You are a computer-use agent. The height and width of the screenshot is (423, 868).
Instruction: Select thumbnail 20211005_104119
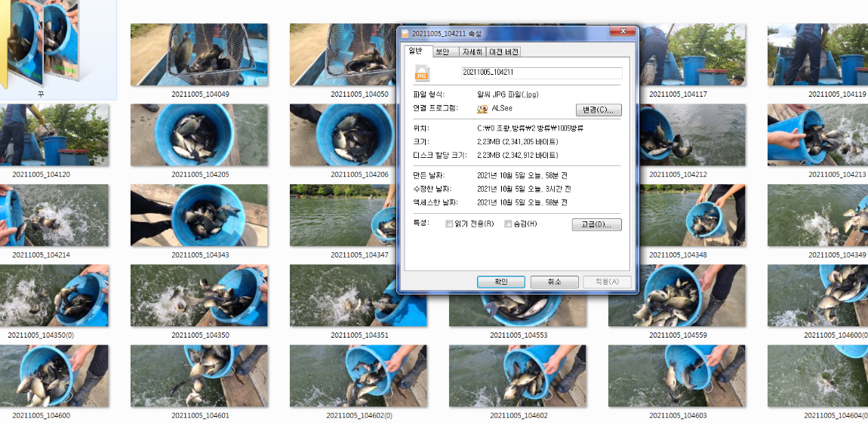(817, 54)
